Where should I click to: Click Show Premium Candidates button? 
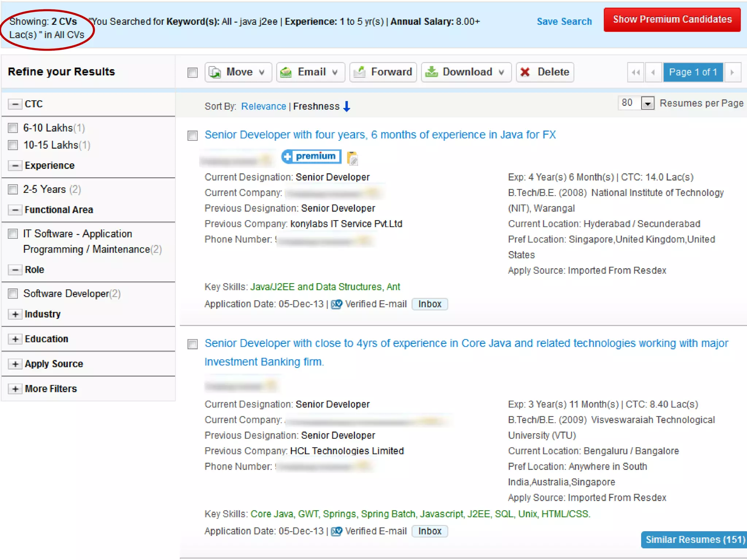tap(672, 20)
